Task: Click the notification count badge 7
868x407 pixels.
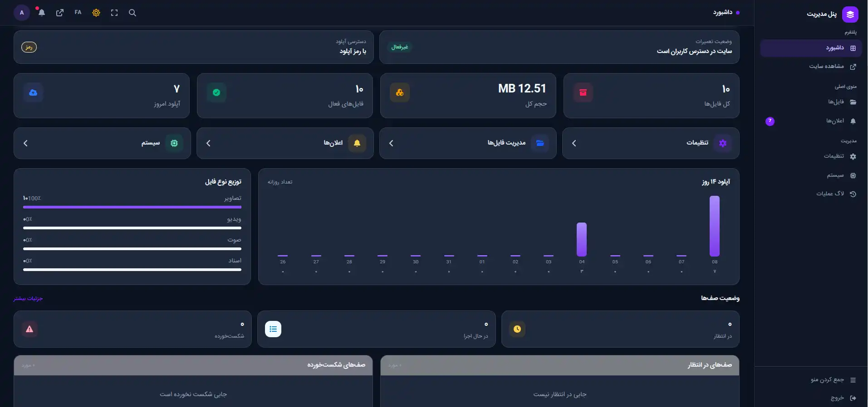Action: (x=770, y=121)
